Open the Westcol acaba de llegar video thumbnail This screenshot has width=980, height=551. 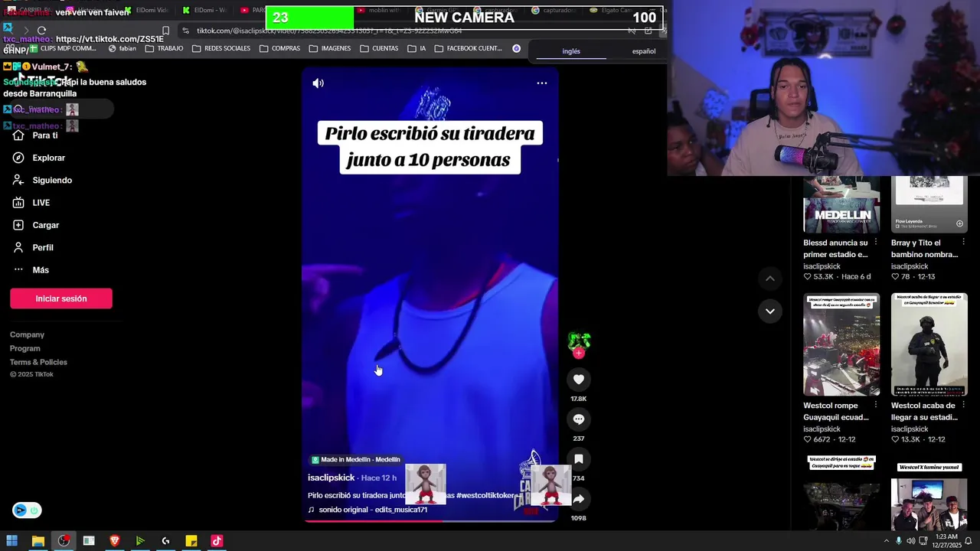coord(929,344)
